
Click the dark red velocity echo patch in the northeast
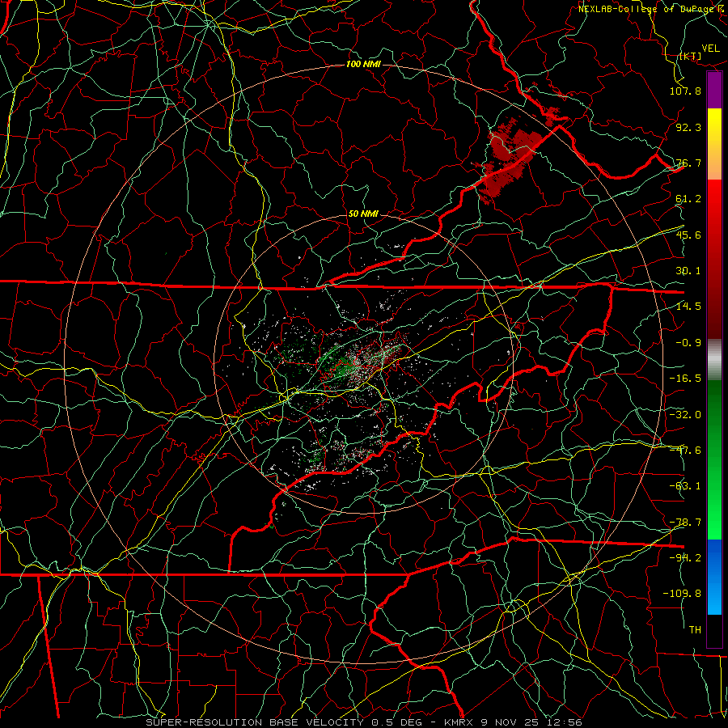coord(510,158)
